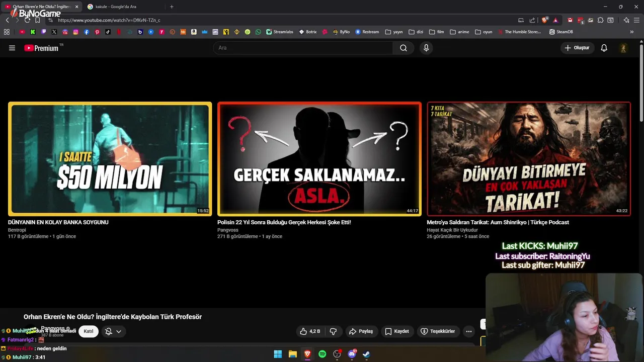The width and height of the screenshot is (644, 362).
Task: Open the TikTok bookmark
Action: pos(108,32)
